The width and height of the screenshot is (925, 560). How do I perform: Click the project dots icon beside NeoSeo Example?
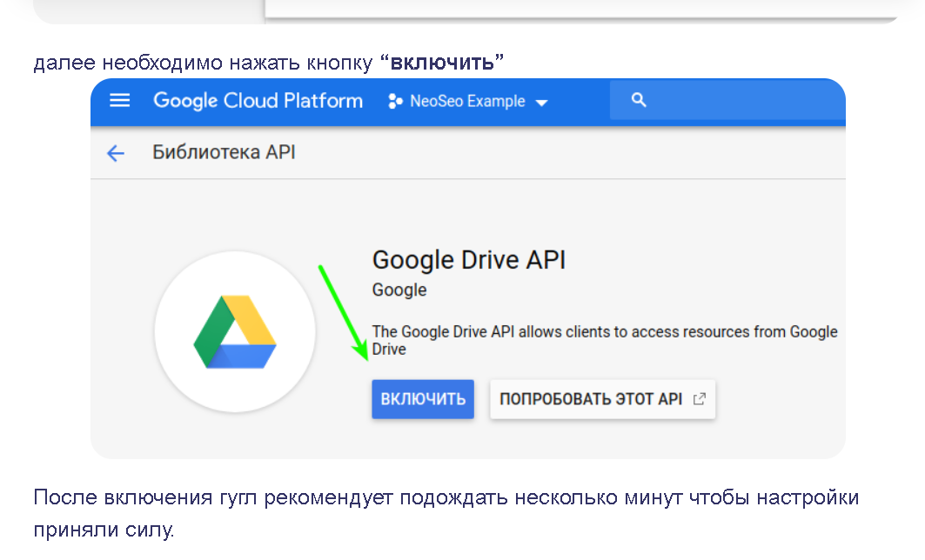[395, 102]
